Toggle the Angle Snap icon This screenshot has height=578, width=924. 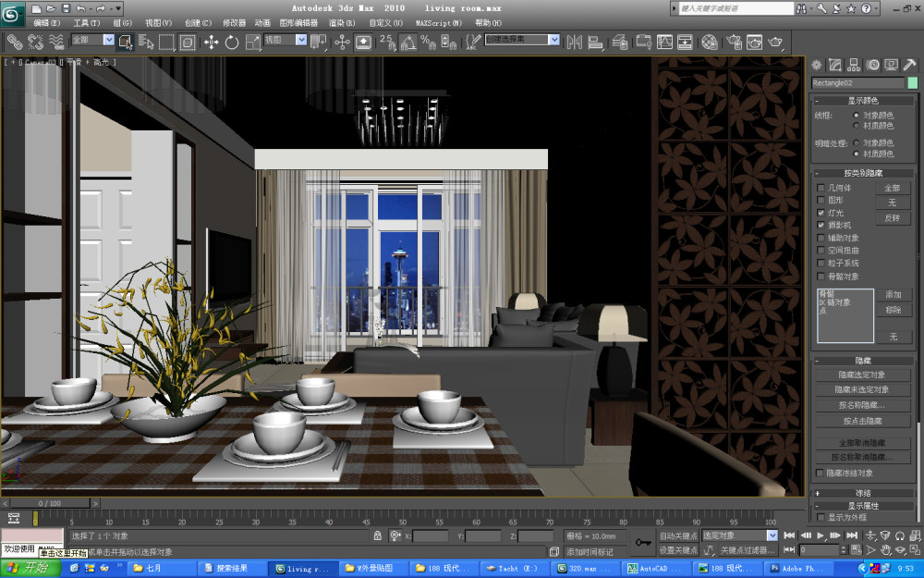click(x=407, y=42)
